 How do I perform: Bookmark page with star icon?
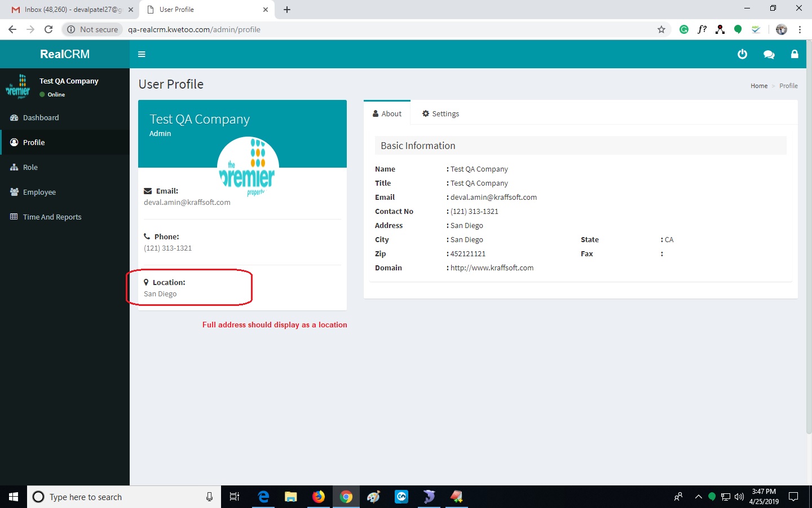point(661,29)
